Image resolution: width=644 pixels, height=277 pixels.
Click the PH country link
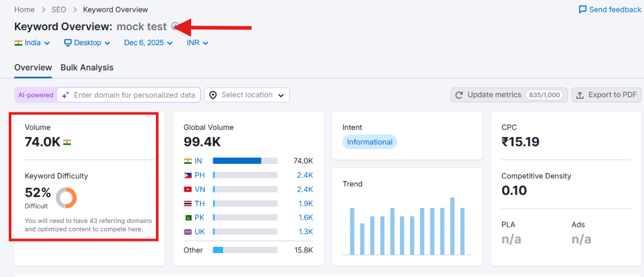[x=199, y=175]
